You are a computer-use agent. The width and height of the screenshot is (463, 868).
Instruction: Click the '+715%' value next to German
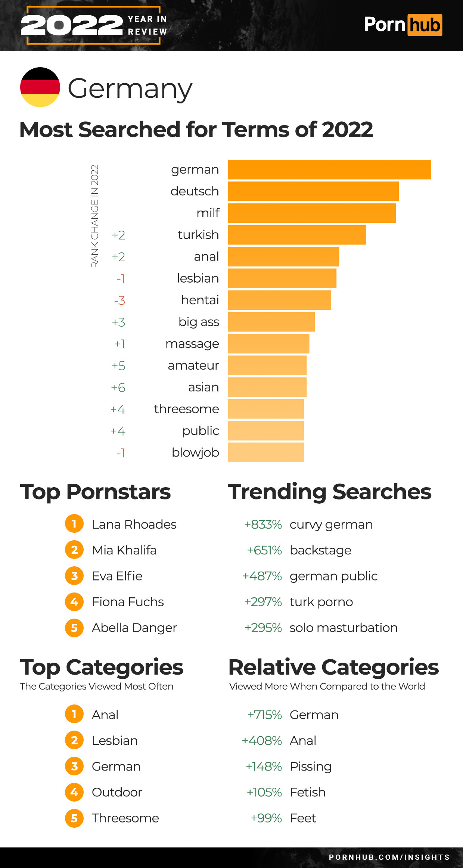tap(264, 715)
